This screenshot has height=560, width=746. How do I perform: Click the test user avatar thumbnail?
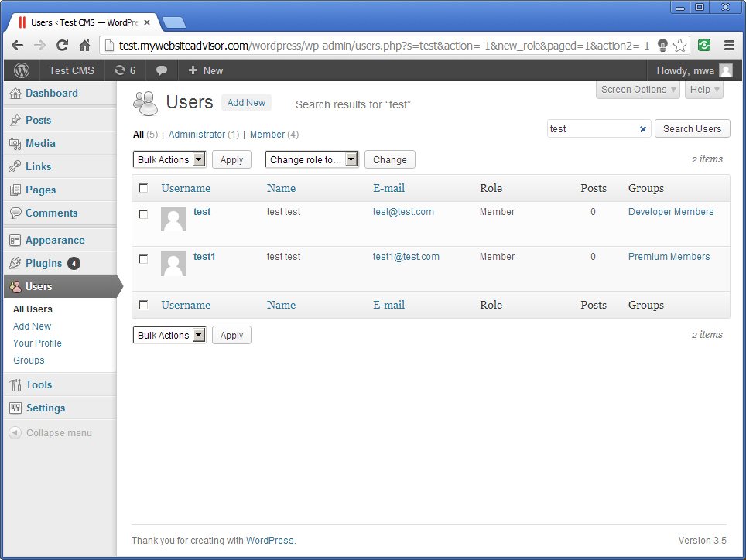(173, 219)
